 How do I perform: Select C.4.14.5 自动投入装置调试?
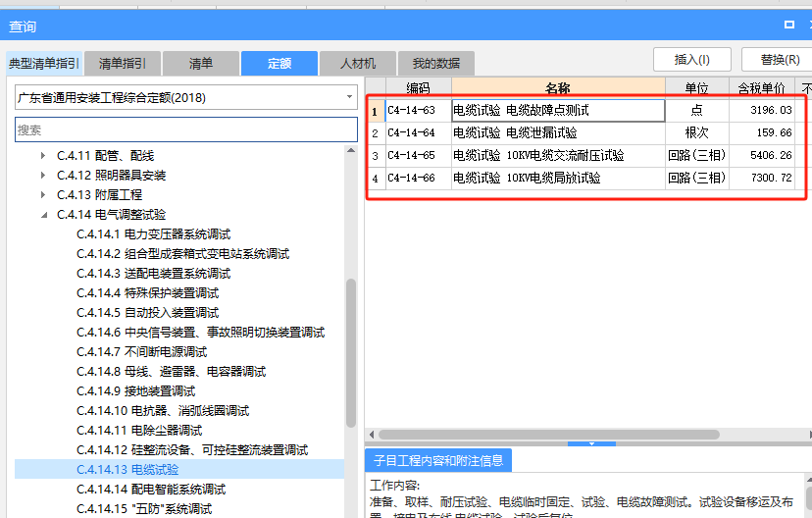pos(147,313)
